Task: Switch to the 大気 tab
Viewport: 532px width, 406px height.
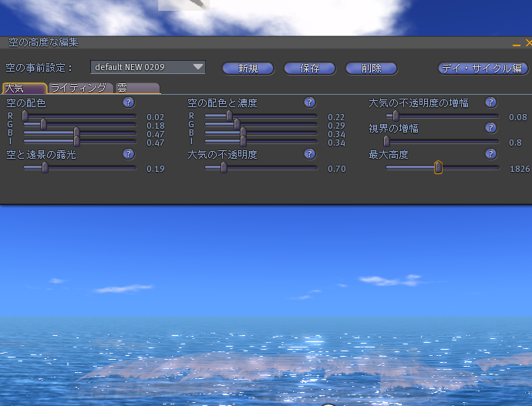Action: click(25, 88)
